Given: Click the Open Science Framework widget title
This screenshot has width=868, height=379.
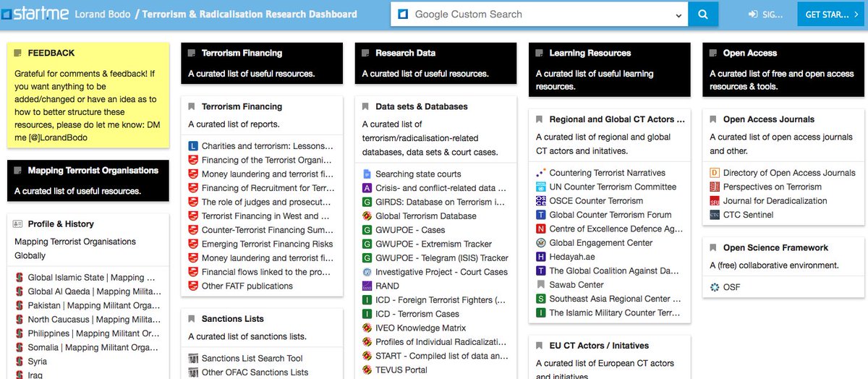Looking at the screenshot, I should (x=775, y=247).
